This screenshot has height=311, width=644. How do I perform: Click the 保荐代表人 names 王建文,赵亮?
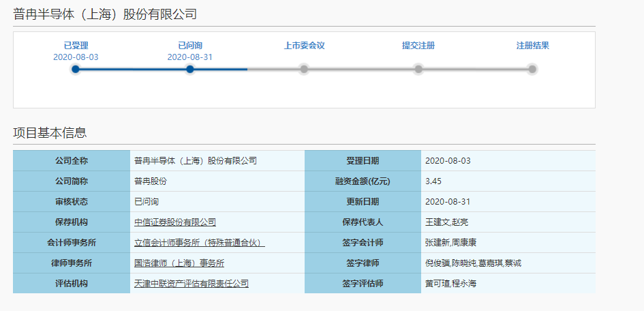[x=448, y=222]
